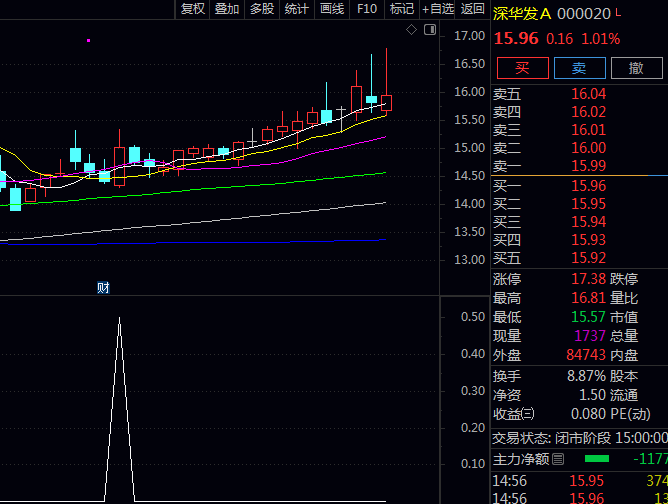The width and height of the screenshot is (668, 504).
Task: Toggle the side panel layout icon
Action: pyautogui.click(x=430, y=30)
